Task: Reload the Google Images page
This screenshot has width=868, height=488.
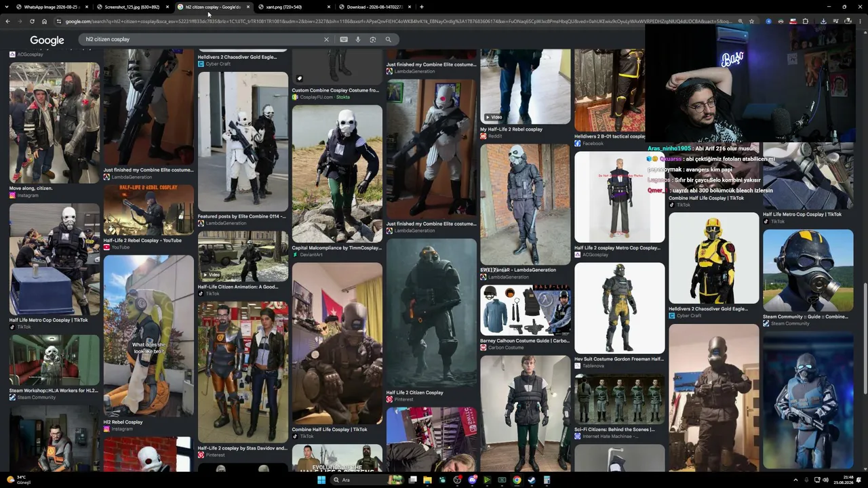Action: (x=32, y=21)
